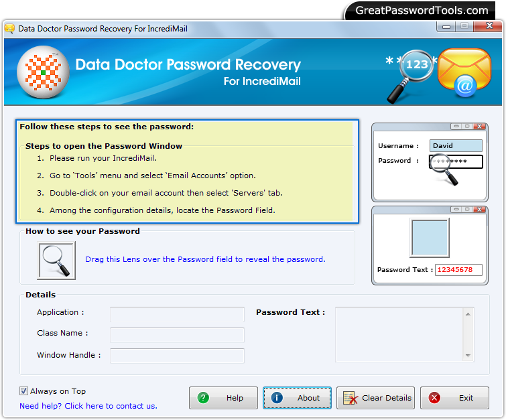The width and height of the screenshot is (506, 420).
Task: Click the Class Name input field
Action: point(177,335)
